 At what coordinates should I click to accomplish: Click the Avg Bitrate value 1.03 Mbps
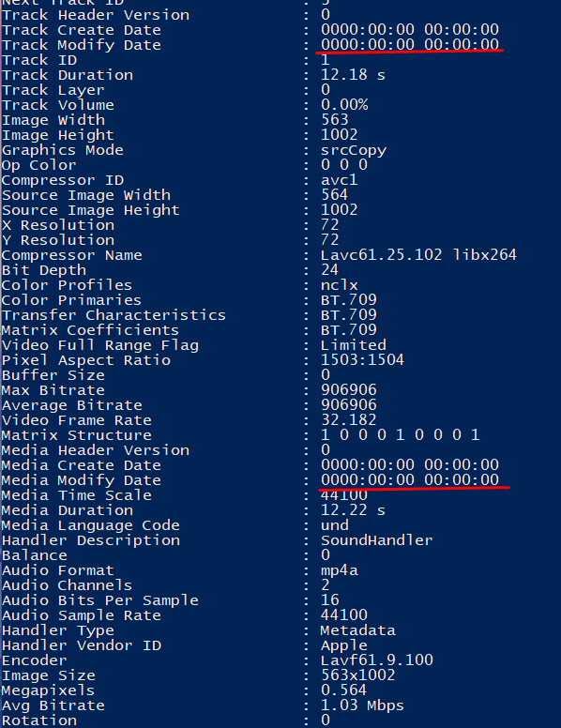pyautogui.click(x=362, y=705)
